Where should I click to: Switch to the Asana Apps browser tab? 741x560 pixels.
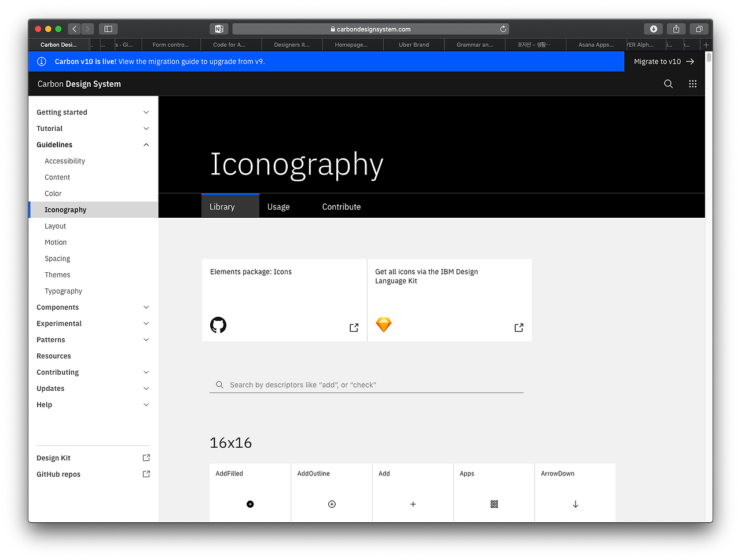click(x=596, y=45)
